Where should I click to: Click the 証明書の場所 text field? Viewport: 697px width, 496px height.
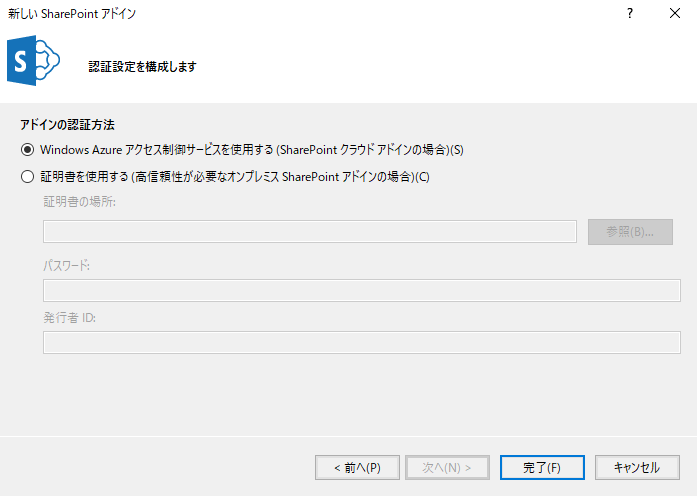tap(309, 232)
